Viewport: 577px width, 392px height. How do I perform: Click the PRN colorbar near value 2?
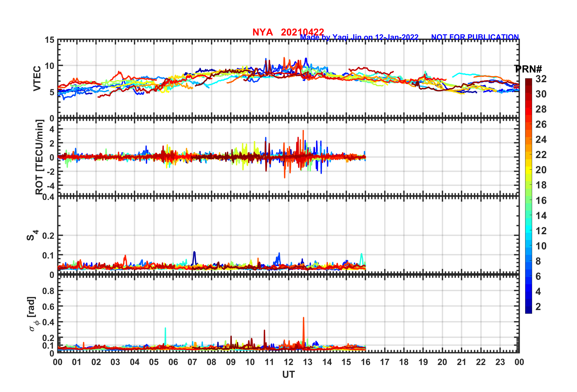528,306
